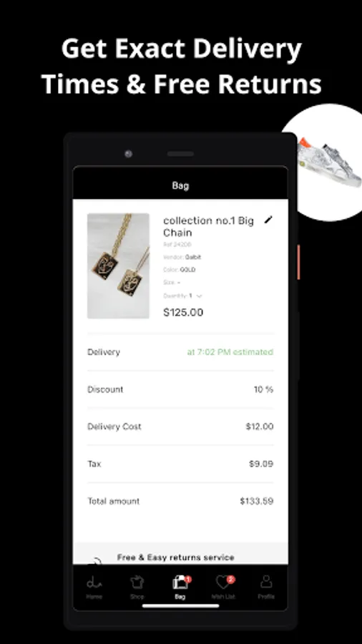The width and height of the screenshot is (362, 644).
Task: Tap the returns service arrow icon
Action: pyautogui.click(x=95, y=561)
